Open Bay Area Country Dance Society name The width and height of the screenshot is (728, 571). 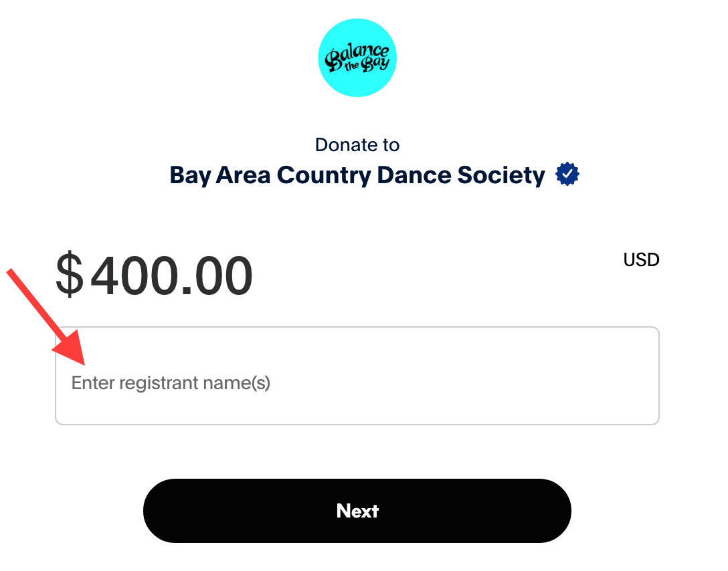[357, 175]
